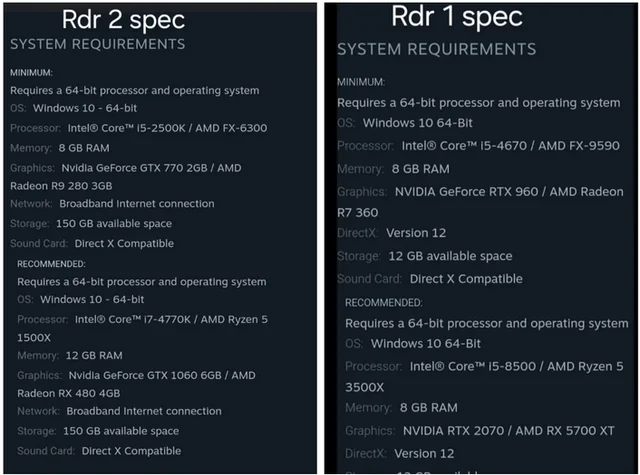Click the "R7 360" text

point(357,212)
